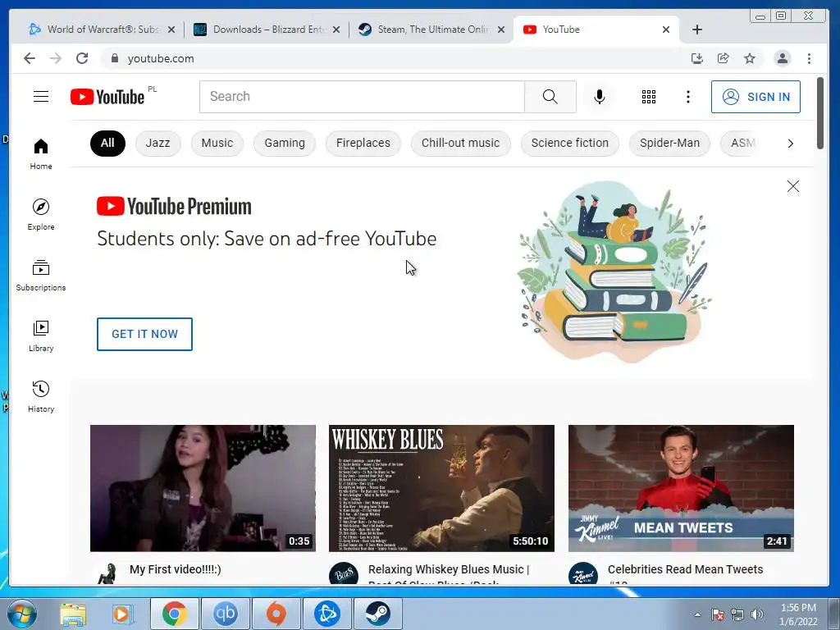Screen dimensions: 840x630
Task: Select the All filter chip
Action: tap(107, 143)
